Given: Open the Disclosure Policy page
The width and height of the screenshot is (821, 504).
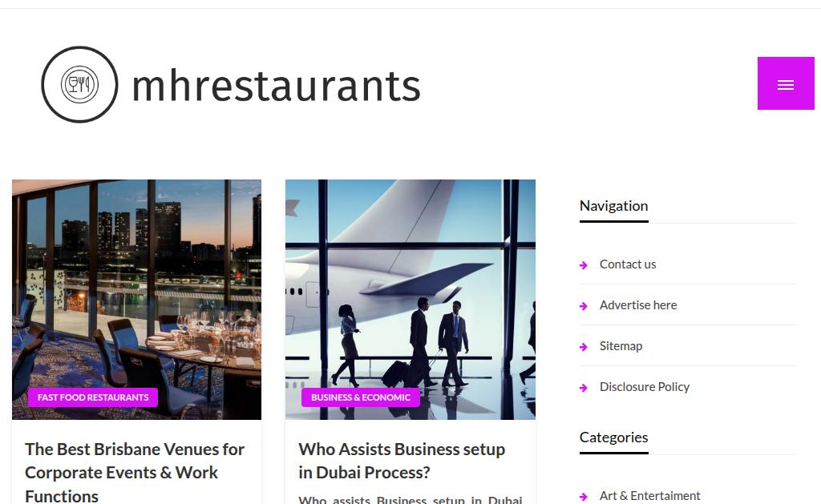Looking at the screenshot, I should point(644,387).
